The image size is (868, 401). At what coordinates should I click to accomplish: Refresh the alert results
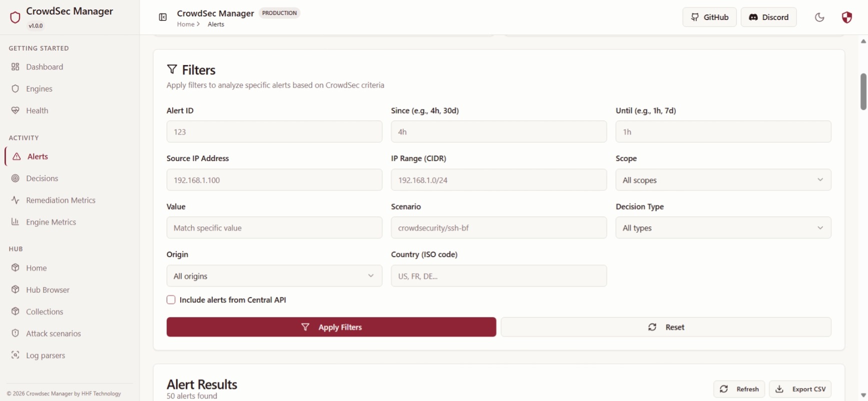click(739, 389)
